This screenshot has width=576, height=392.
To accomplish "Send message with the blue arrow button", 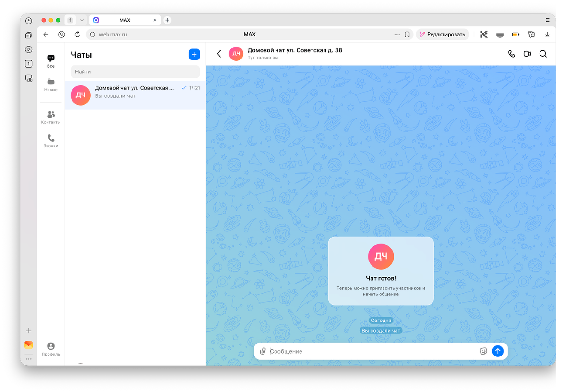I will click(498, 351).
